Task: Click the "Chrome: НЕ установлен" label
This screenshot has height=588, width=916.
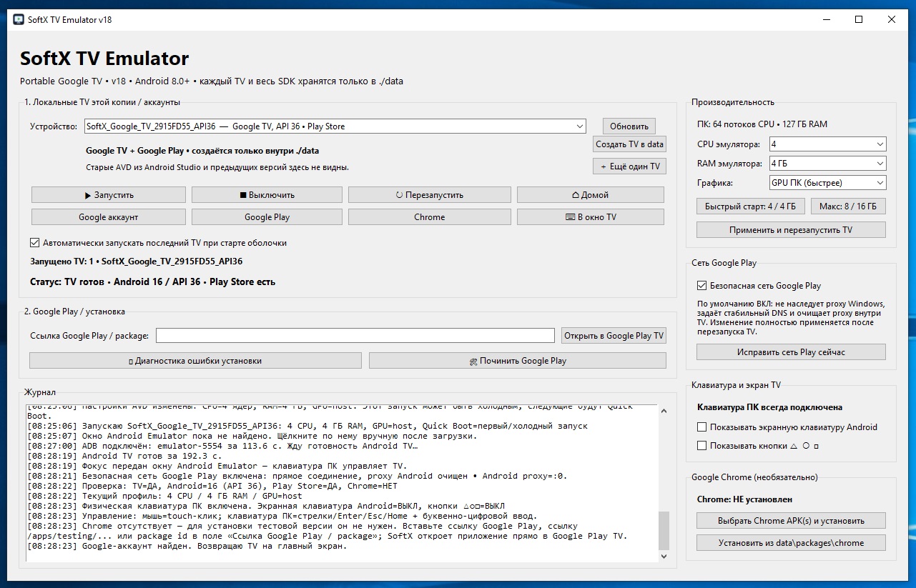Action: 744,499
